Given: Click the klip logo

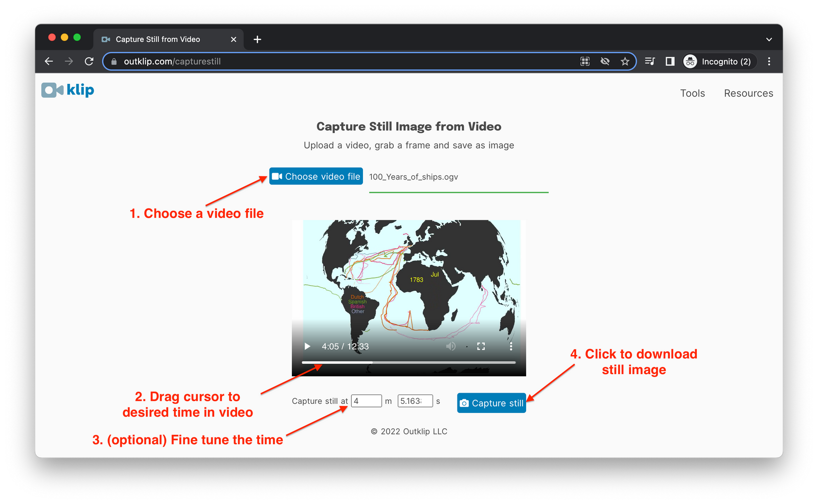Looking at the screenshot, I should (67, 90).
